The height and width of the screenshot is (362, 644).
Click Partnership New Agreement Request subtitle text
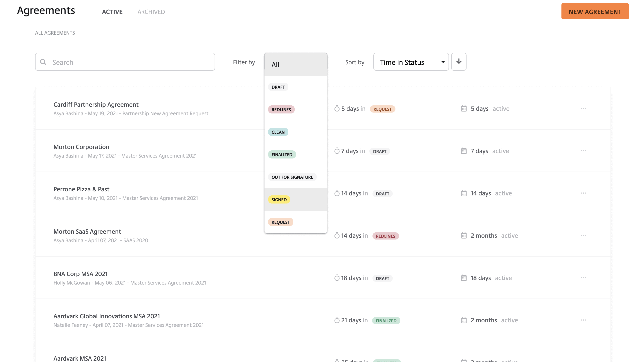165,113
